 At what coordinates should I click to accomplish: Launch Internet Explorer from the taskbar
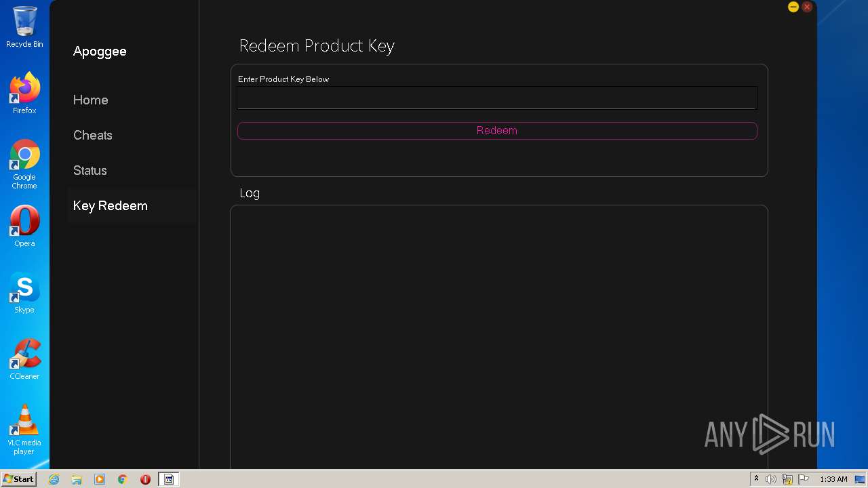pos(54,479)
